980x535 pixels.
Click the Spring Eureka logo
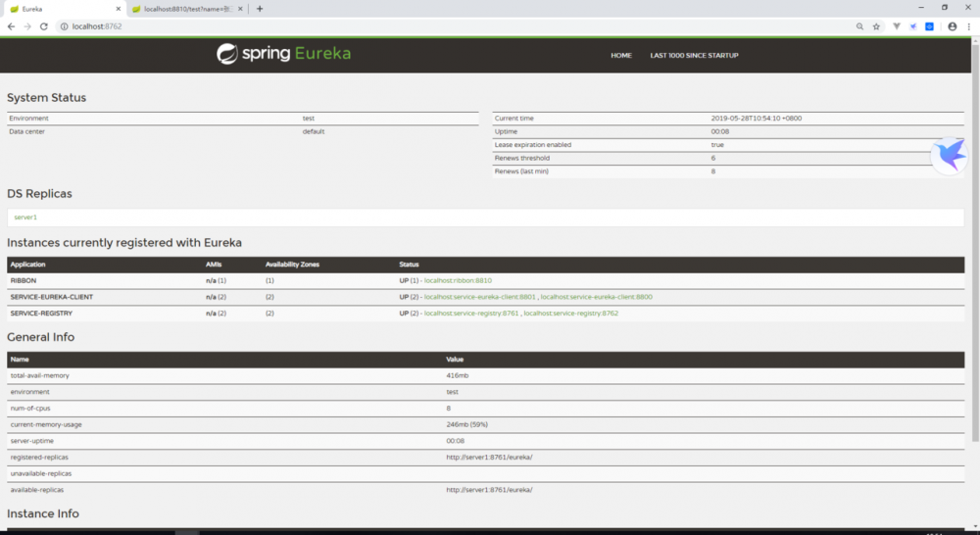click(284, 54)
